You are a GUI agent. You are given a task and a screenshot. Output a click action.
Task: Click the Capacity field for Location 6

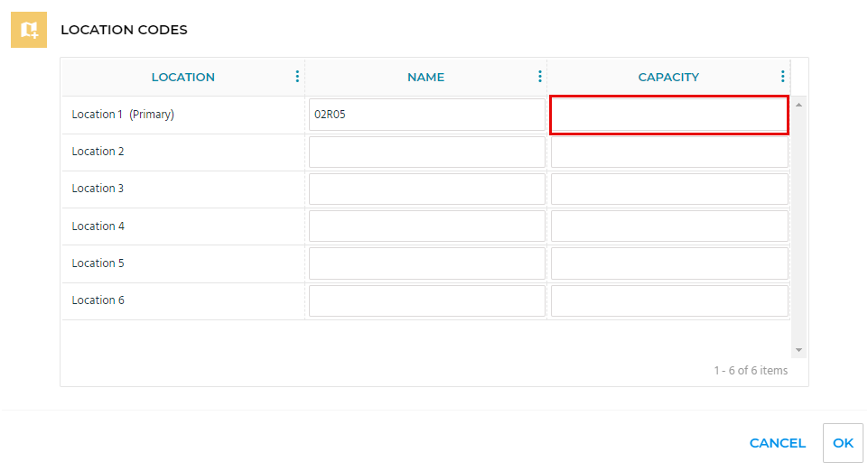tap(668, 300)
